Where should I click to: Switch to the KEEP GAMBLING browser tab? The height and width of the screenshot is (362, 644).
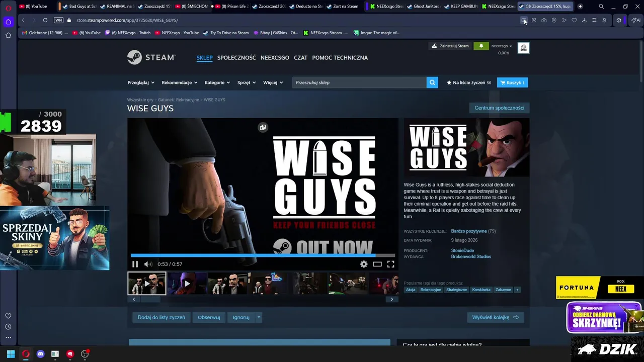pos(461,7)
